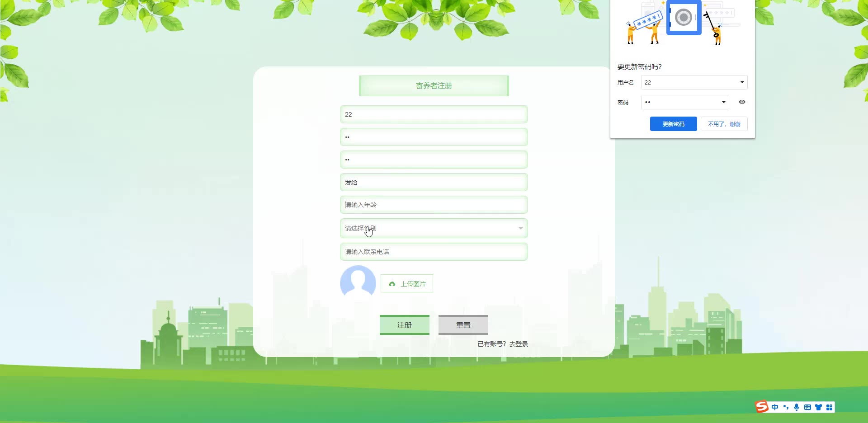Click the Sogou input method logo
Screen dimensions: 868x423
(762, 407)
